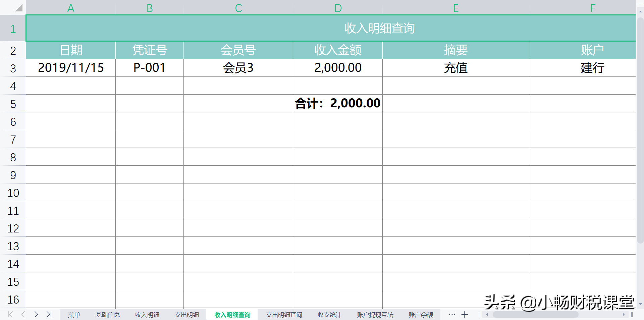The image size is (644, 320).
Task: Select all cells via the corner triangle
Action: [19, 7]
